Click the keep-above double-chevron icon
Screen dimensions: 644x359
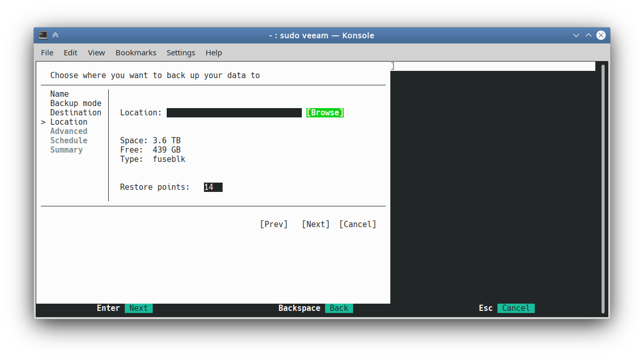click(x=55, y=35)
